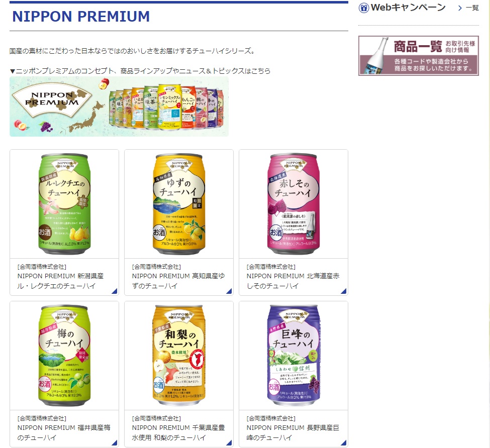
Task: Select the 赤しそのチューハイ can image
Action: pyautogui.click(x=293, y=204)
